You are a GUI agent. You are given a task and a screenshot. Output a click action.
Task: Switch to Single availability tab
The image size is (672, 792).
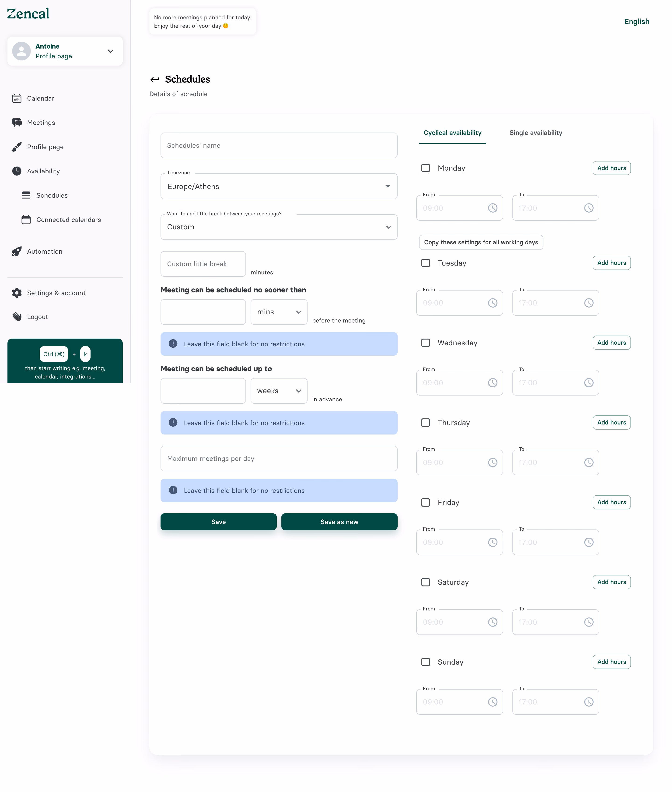pyautogui.click(x=536, y=133)
